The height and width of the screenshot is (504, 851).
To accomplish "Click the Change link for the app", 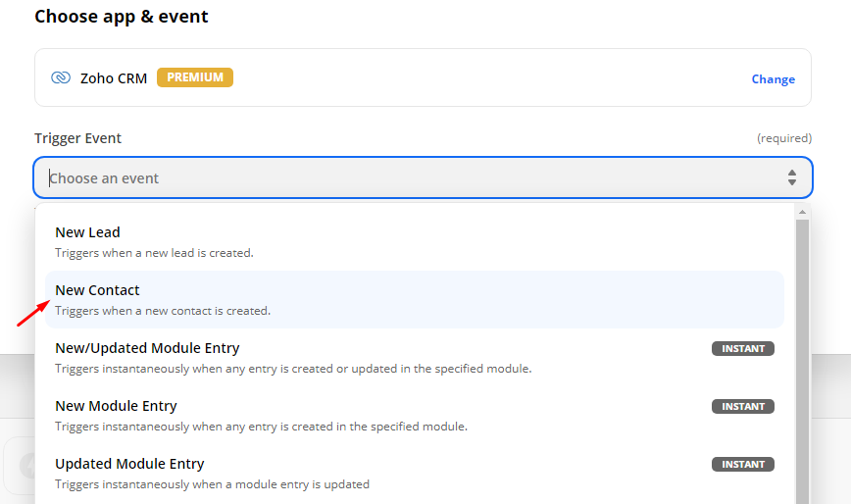I will point(773,79).
